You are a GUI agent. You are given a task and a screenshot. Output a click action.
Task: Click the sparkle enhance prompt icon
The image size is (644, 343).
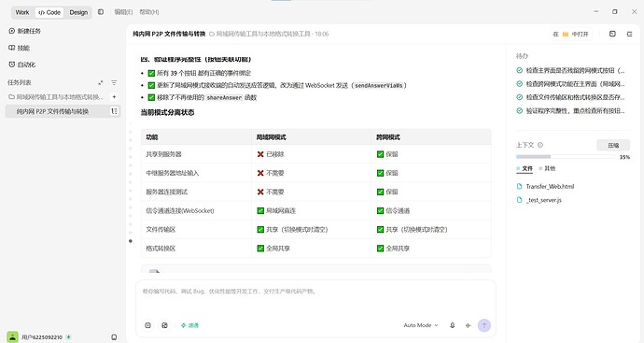pyautogui.click(x=469, y=325)
